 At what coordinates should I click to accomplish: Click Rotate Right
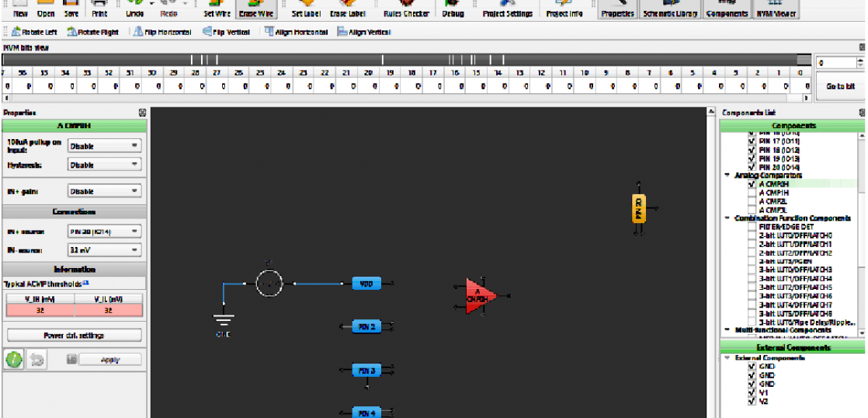pyautogui.click(x=92, y=32)
